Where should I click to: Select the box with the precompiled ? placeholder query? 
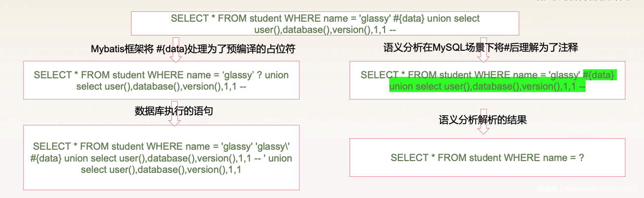[x=161, y=81]
